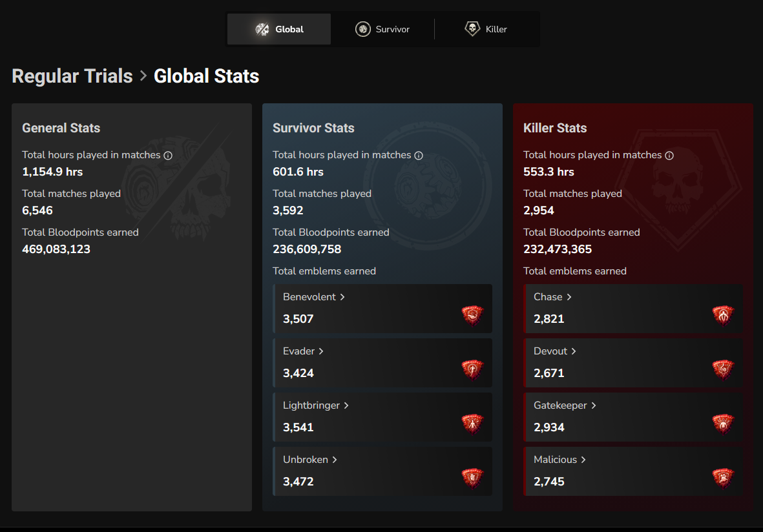Viewport: 763px width, 532px height.
Task: Click the Gatekeeper emblem badge icon
Action: 722,424
